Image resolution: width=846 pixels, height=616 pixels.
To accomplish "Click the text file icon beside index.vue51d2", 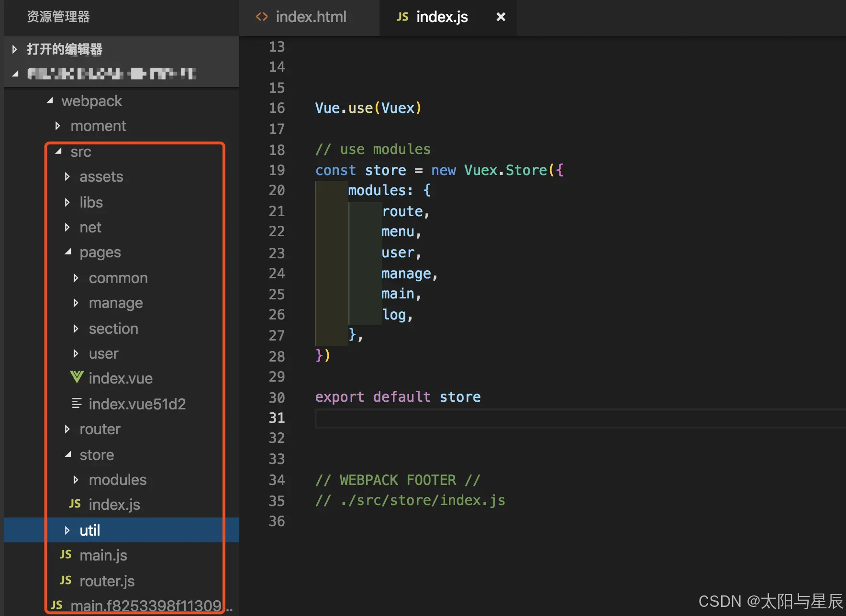I will click(77, 404).
